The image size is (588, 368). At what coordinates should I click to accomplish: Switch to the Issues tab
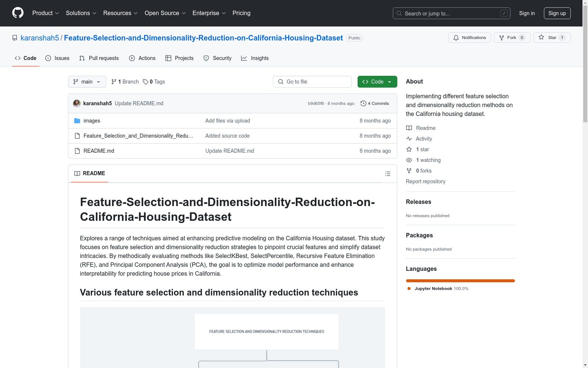tap(57, 58)
